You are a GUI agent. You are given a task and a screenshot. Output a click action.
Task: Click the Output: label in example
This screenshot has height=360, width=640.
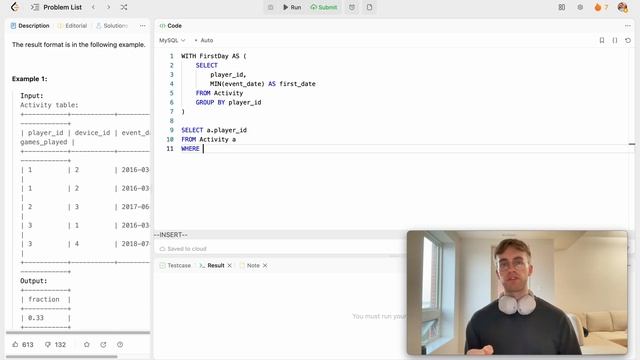33,281
